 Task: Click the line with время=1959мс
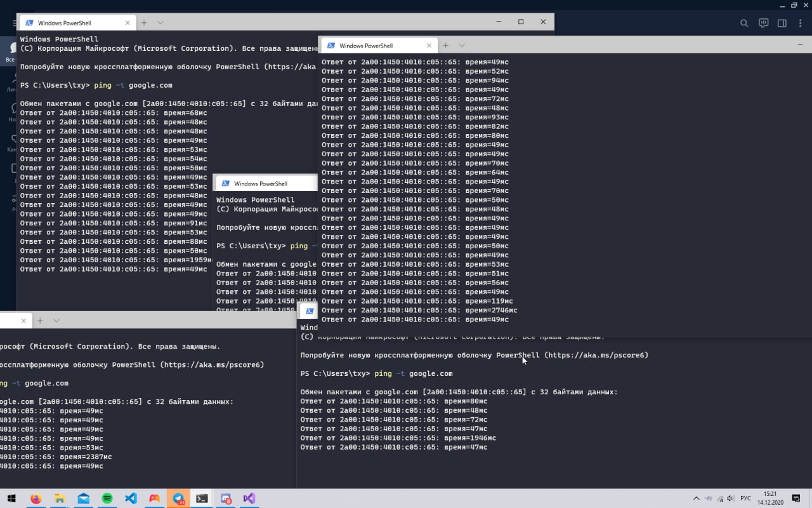[116, 260]
